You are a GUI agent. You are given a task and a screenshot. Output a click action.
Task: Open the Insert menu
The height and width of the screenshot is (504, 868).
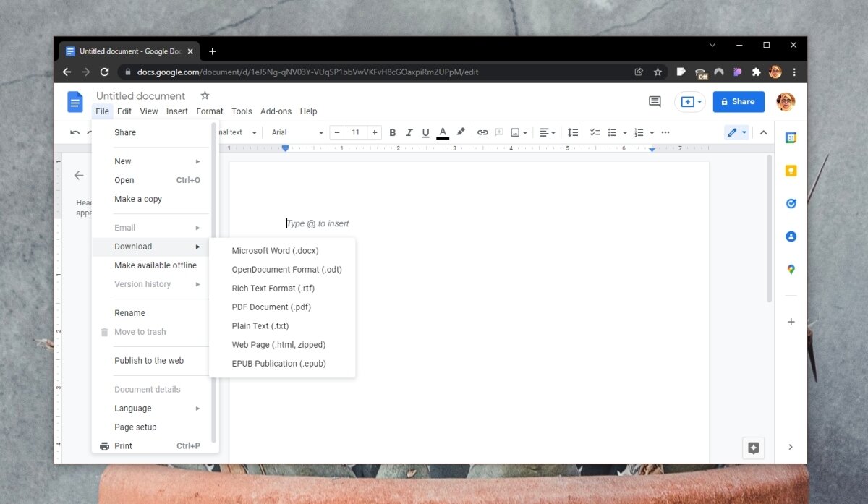point(177,111)
